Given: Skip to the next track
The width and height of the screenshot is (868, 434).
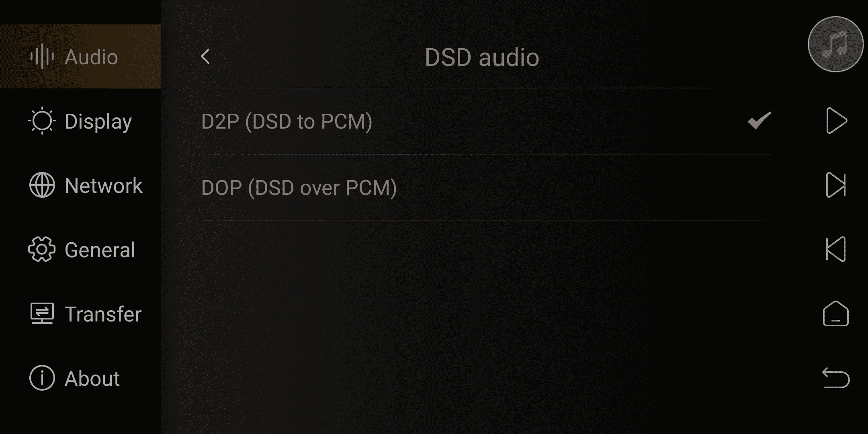Looking at the screenshot, I should 836,185.
